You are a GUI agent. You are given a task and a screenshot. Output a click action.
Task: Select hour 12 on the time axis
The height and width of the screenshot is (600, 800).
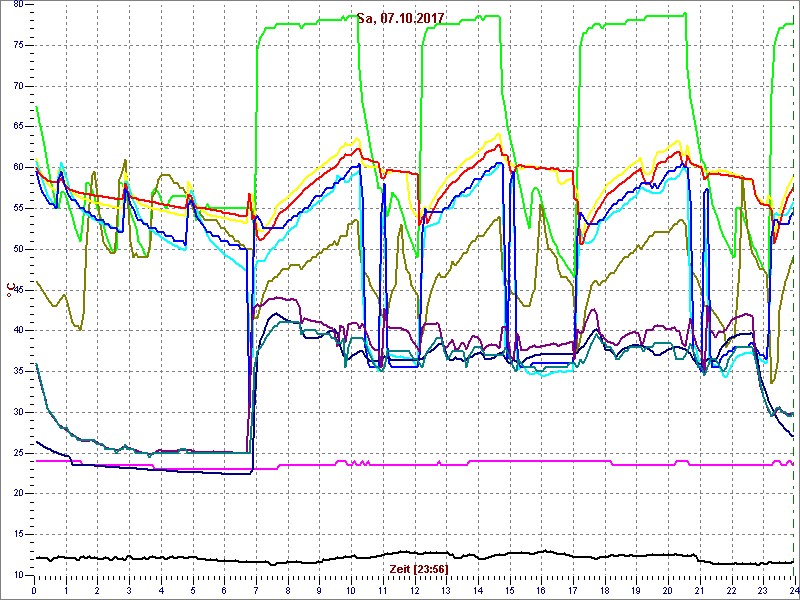point(414,591)
